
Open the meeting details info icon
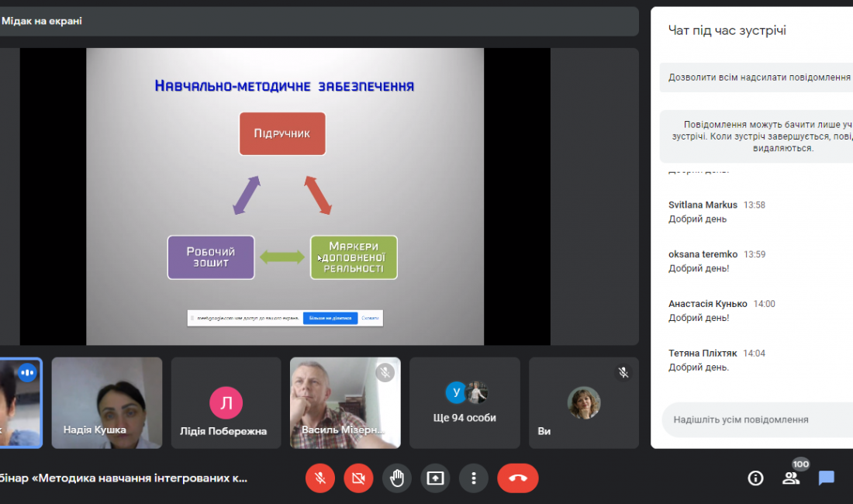(x=755, y=478)
